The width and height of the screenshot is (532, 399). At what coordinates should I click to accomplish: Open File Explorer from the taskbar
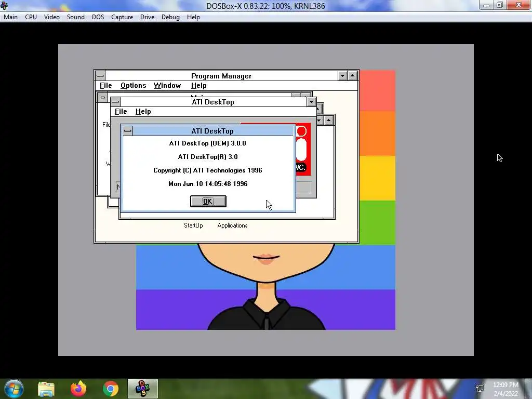[46, 389]
